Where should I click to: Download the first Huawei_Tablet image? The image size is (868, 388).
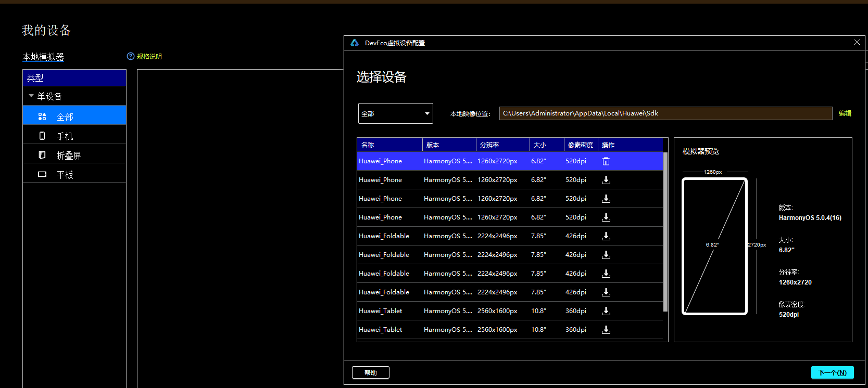(606, 311)
